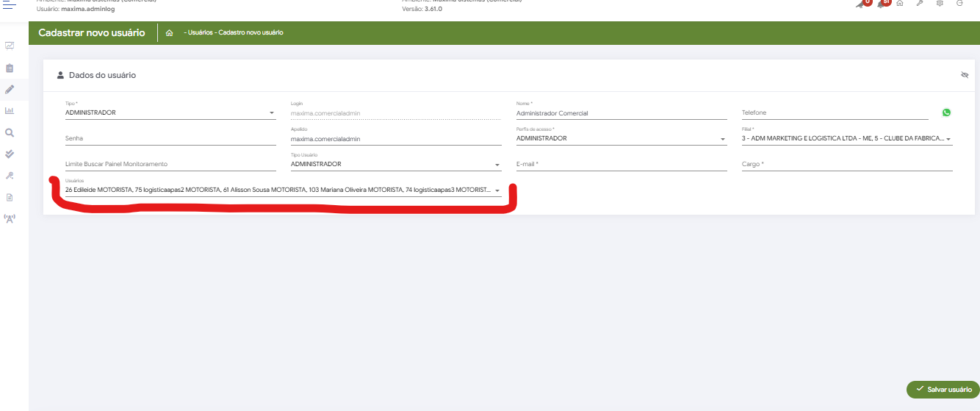Click the Usuários breadcrumb link

coord(201,33)
